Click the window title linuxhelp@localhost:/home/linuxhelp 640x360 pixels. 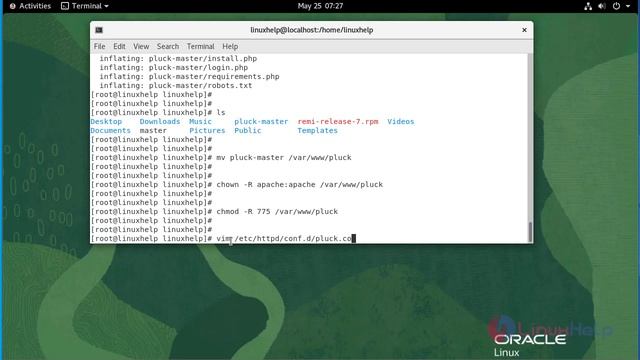[x=311, y=30]
